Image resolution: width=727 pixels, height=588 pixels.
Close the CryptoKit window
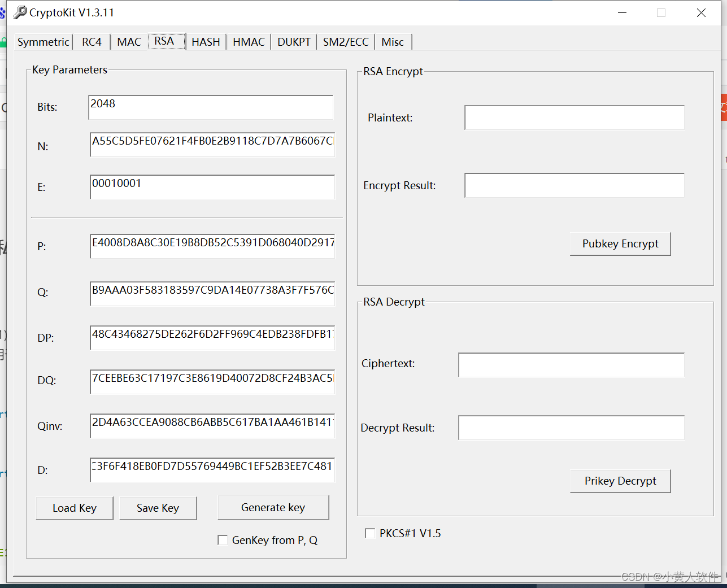pos(701,12)
